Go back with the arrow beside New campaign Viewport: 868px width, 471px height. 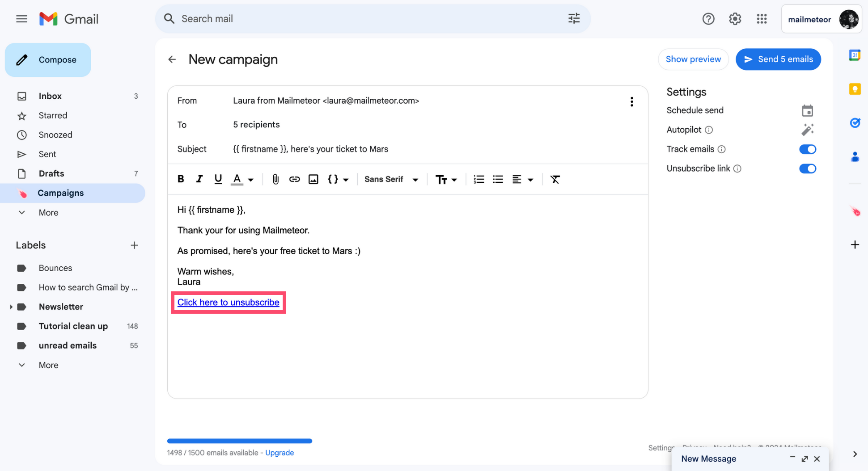point(172,59)
